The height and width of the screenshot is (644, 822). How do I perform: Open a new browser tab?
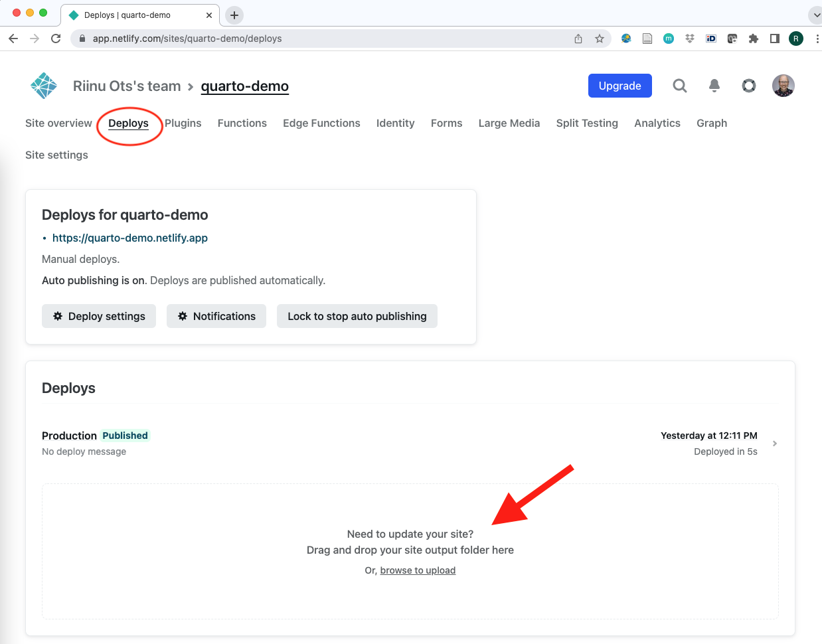coord(234,15)
